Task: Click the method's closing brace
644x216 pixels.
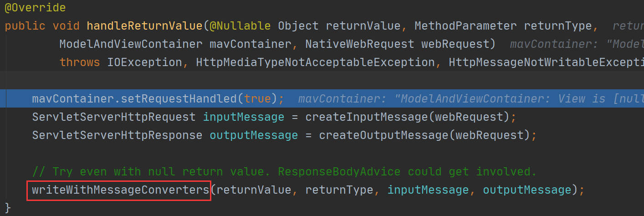Action: coord(8,208)
